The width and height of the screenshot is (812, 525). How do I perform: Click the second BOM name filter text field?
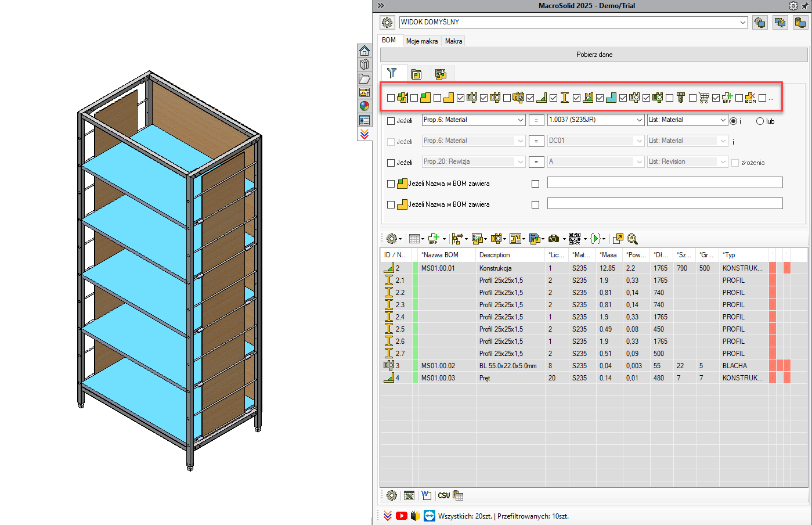click(665, 203)
